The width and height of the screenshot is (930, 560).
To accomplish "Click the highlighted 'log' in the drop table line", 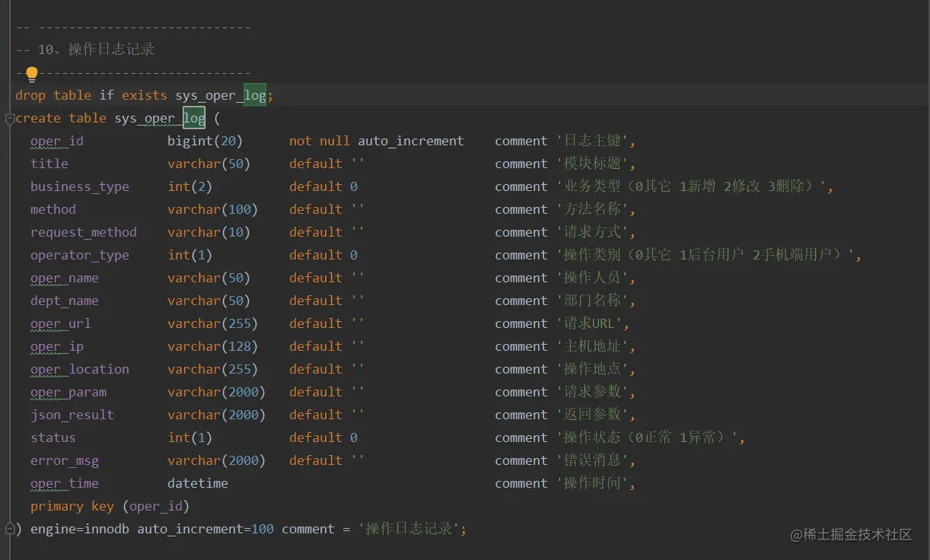I will pyautogui.click(x=255, y=95).
